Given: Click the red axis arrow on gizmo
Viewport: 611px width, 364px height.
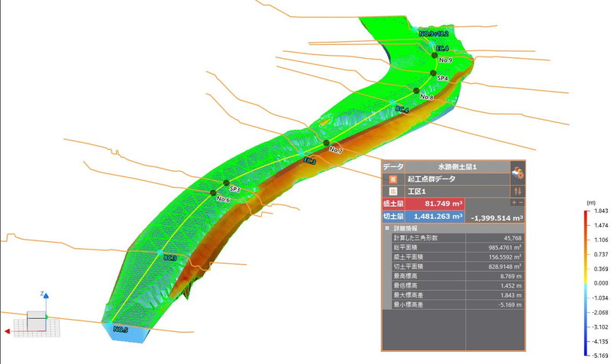Looking at the screenshot, I should [7, 331].
